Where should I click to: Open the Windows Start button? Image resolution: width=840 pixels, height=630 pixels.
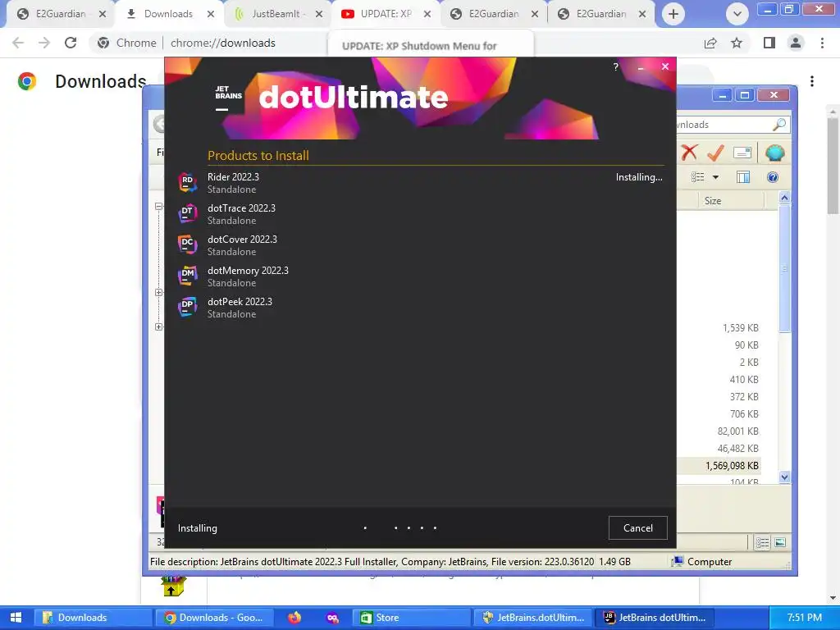click(16, 618)
